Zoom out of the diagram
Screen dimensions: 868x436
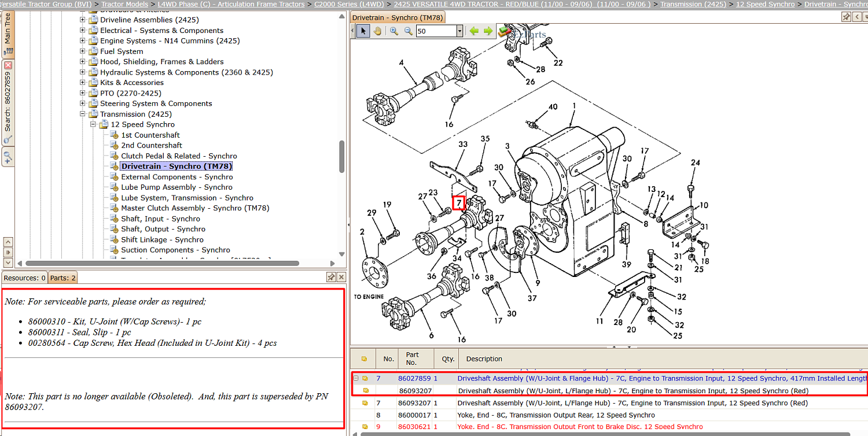[408, 31]
